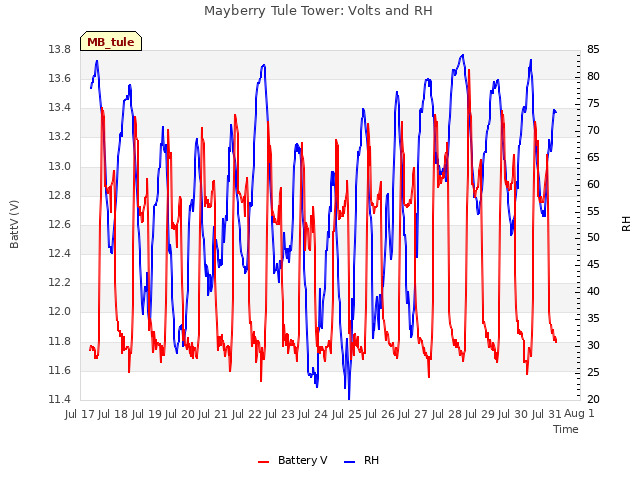This screenshot has width=640, height=480.
Task: Select the Battery V legend entry
Action: (x=292, y=460)
